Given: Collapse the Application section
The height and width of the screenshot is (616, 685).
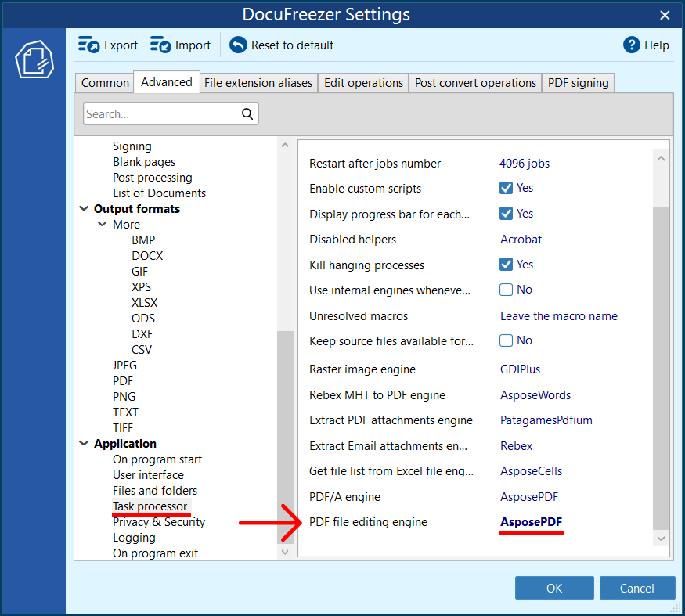Looking at the screenshot, I should tap(84, 444).
